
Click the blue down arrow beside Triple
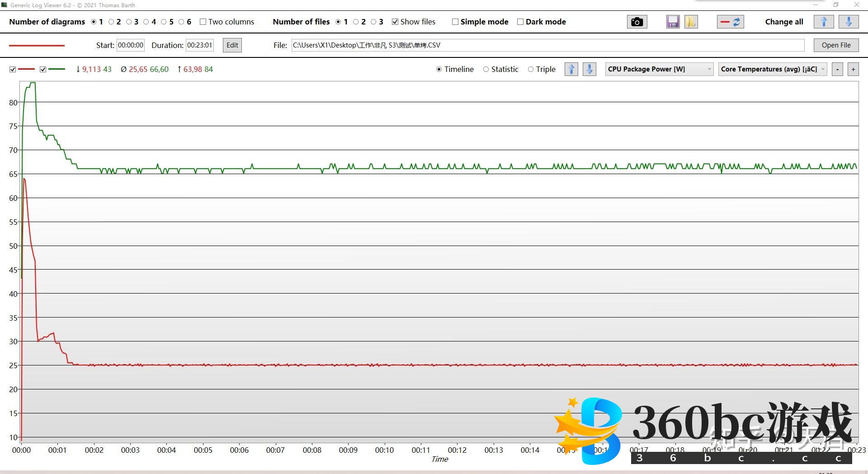[589, 69]
